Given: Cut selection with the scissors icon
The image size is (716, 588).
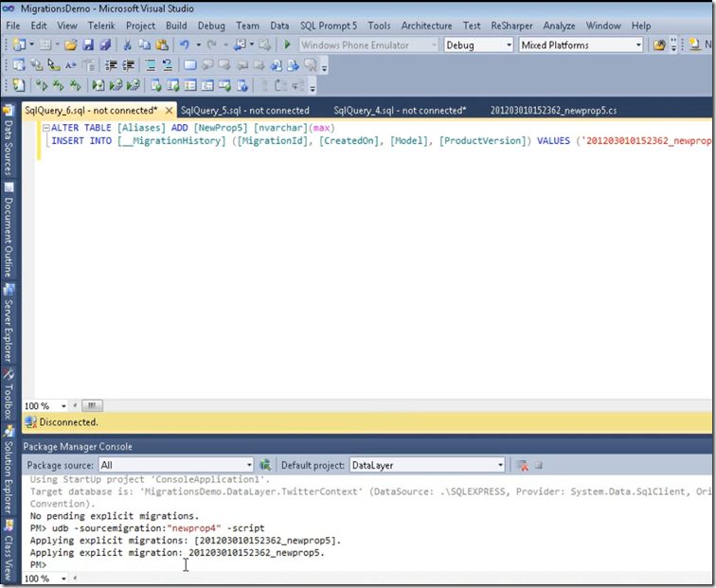Looking at the screenshot, I should tap(128, 45).
